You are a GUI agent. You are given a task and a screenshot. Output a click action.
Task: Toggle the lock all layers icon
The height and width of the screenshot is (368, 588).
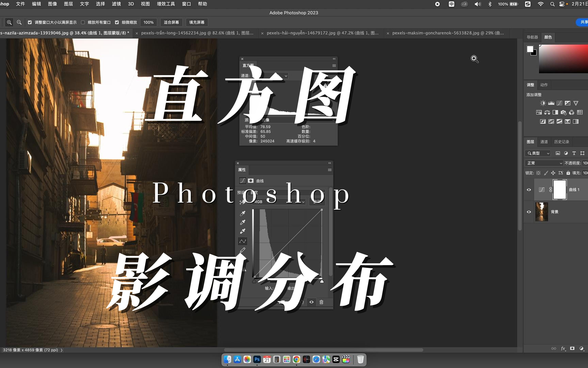click(x=568, y=173)
